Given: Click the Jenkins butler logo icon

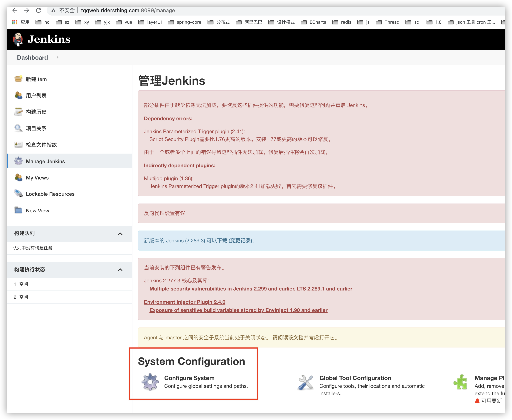Looking at the screenshot, I should click(x=18, y=39).
